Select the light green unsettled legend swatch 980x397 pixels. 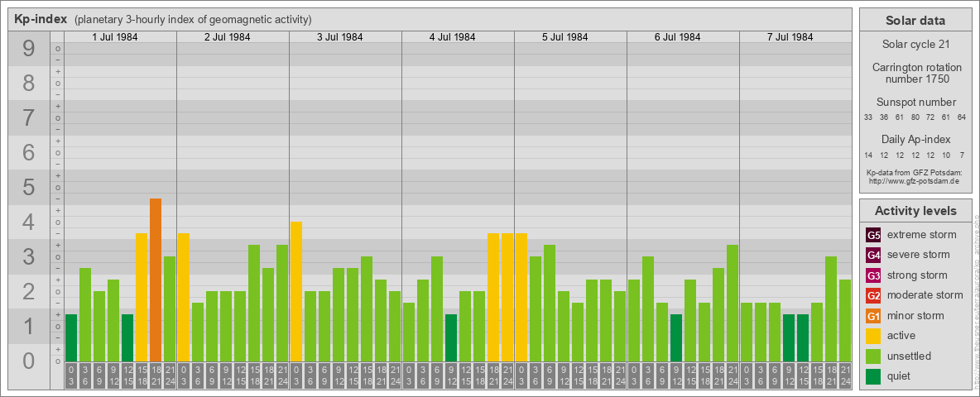pyautogui.click(x=873, y=356)
